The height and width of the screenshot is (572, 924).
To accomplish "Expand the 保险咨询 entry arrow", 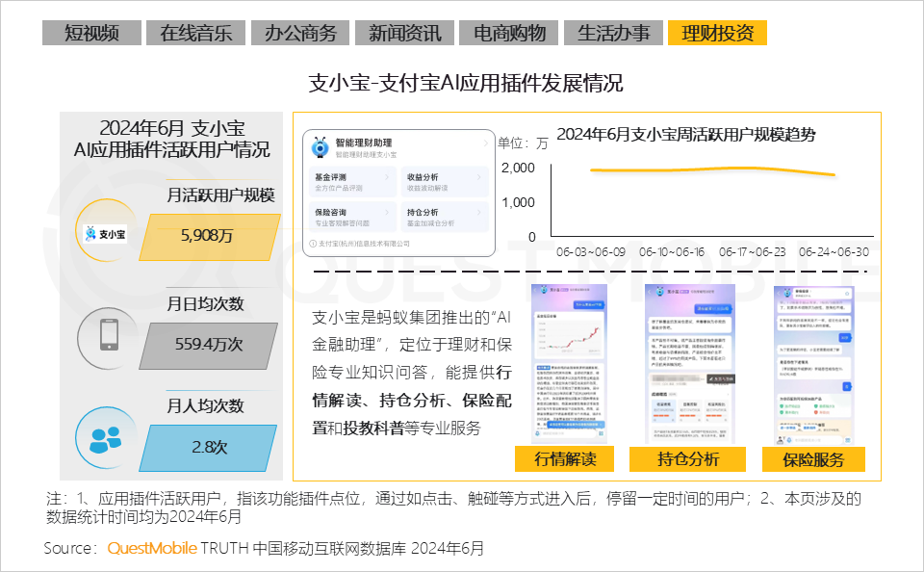I will tap(387, 212).
